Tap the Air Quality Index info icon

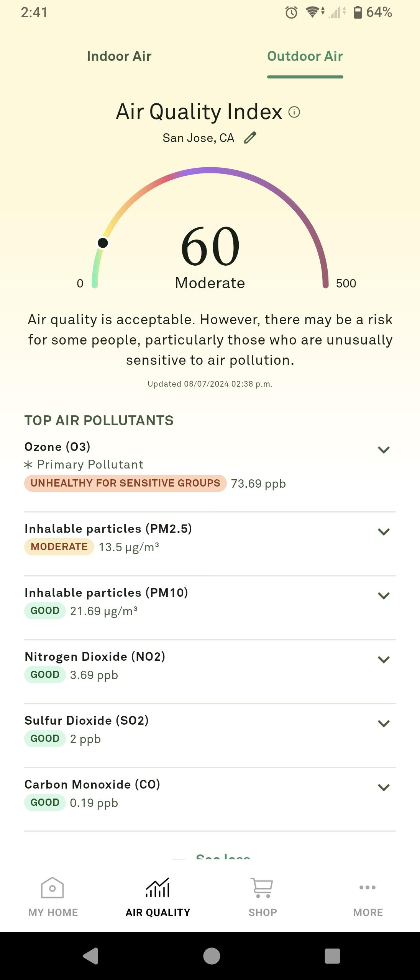click(294, 112)
